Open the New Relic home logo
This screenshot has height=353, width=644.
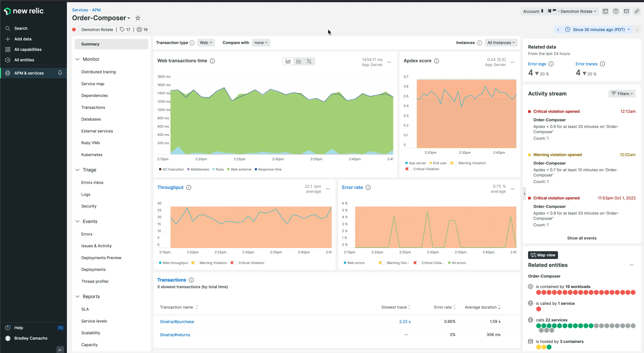click(24, 11)
